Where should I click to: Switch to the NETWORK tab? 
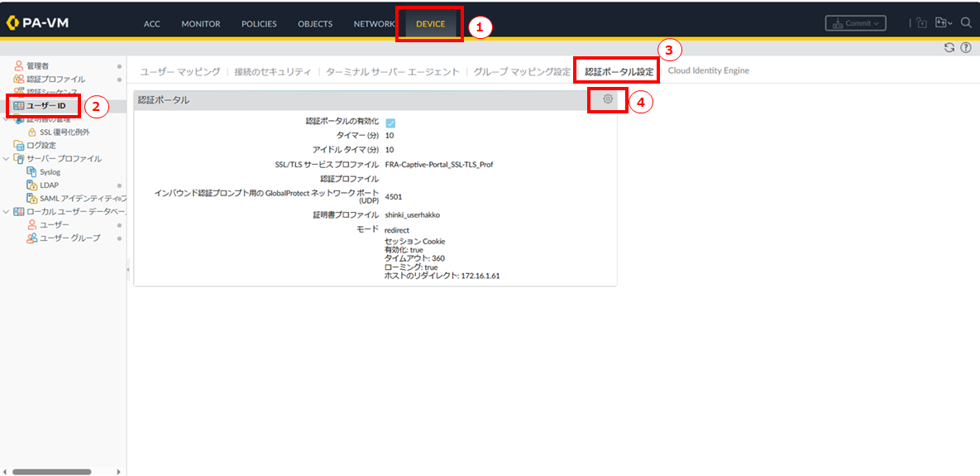[374, 24]
